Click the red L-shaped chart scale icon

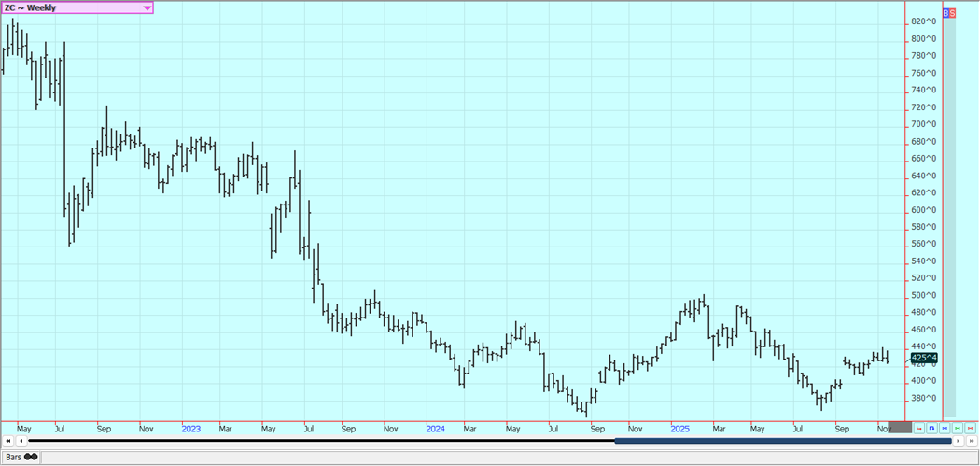tap(919, 428)
